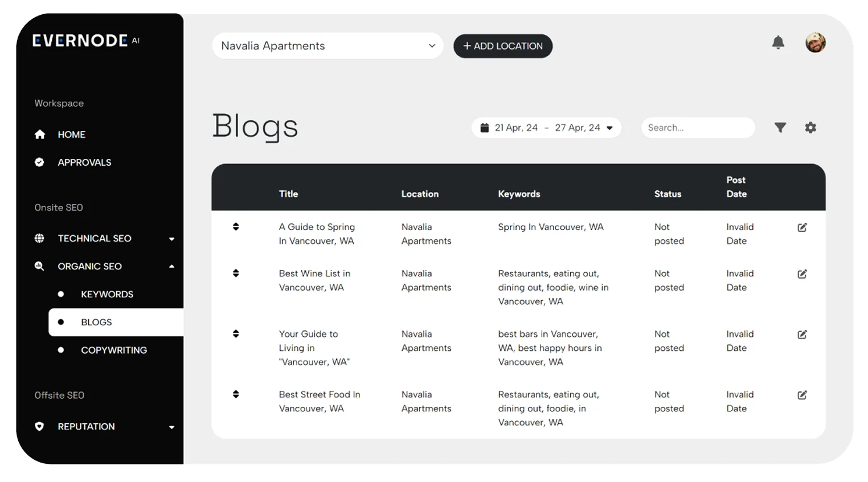Click the 'Spring In Vancouver, WA' keyword cell

[551, 227]
